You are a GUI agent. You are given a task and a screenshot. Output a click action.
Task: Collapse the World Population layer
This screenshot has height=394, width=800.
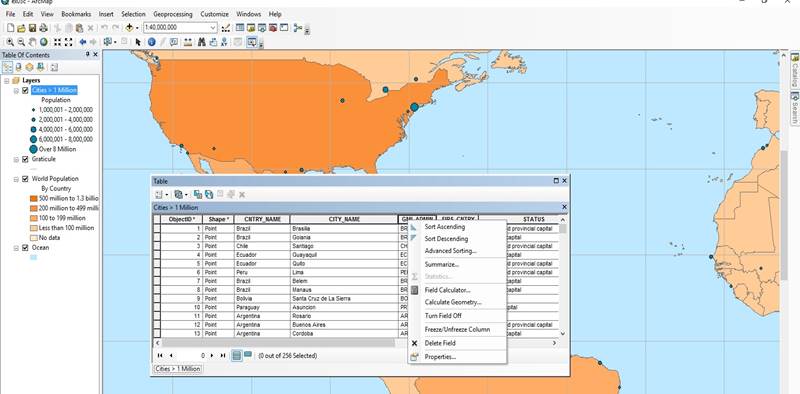point(16,179)
